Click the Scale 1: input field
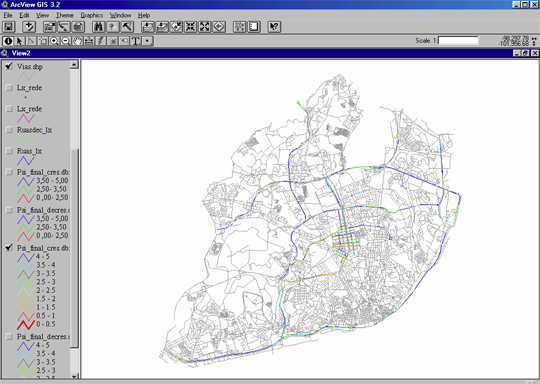This screenshot has width=540, height=384. (x=458, y=40)
